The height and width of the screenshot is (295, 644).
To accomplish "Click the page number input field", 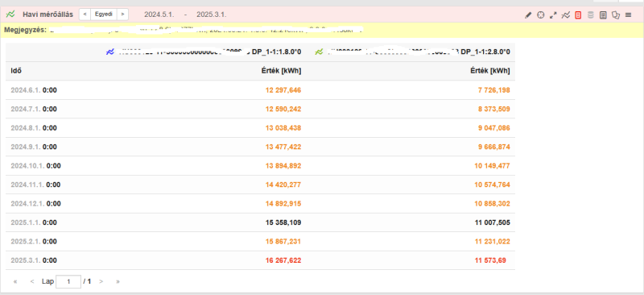I will click(x=68, y=281).
